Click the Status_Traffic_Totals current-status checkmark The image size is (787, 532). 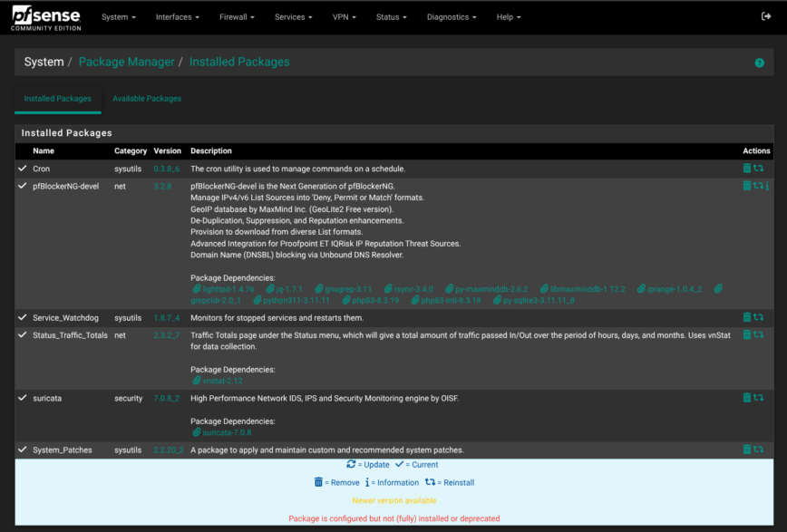pos(22,334)
